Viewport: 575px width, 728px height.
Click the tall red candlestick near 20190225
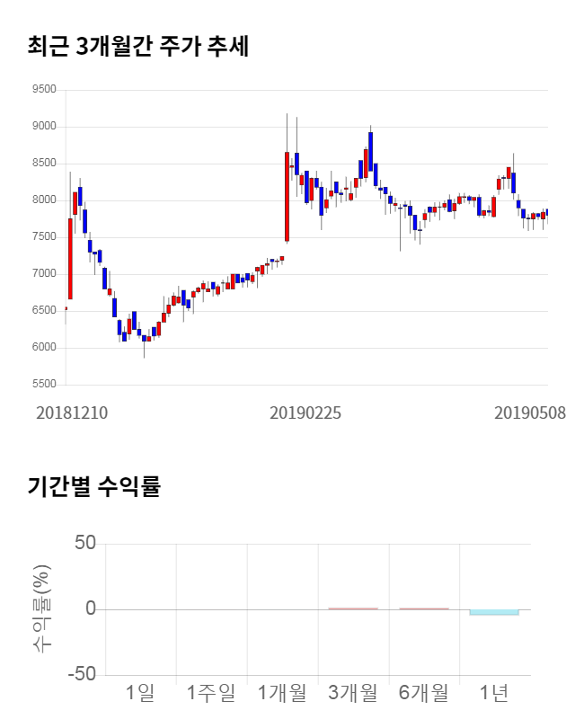point(287,196)
